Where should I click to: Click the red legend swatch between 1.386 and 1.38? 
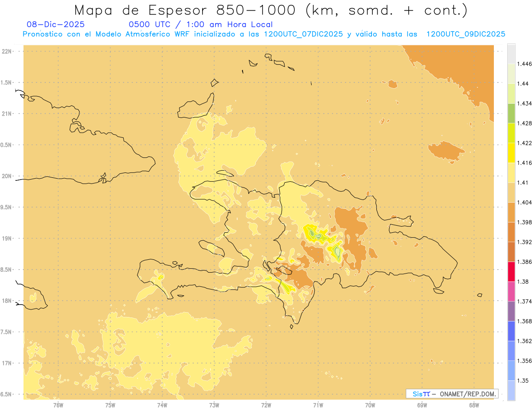click(511, 271)
